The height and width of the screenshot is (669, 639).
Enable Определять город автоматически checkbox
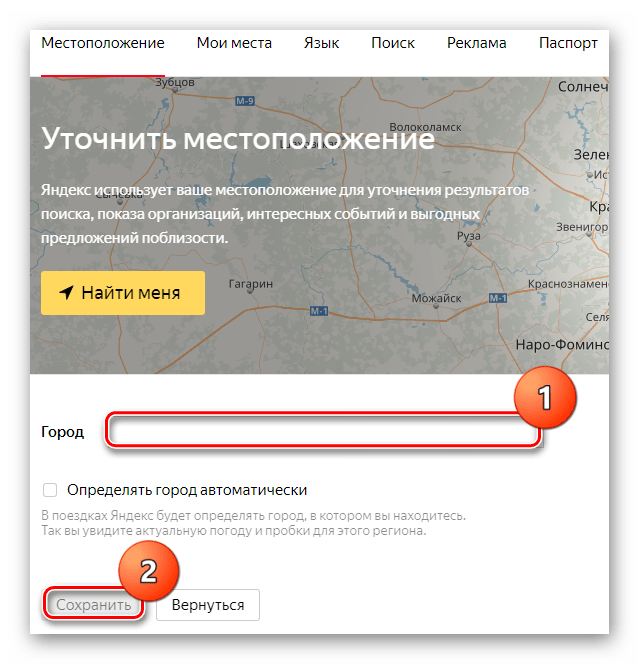pos(50,490)
